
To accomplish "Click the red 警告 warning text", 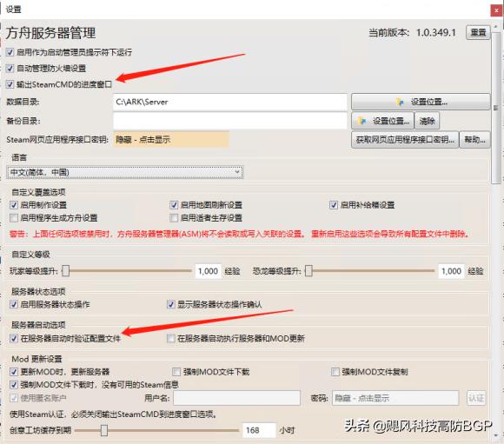I will (x=240, y=234).
